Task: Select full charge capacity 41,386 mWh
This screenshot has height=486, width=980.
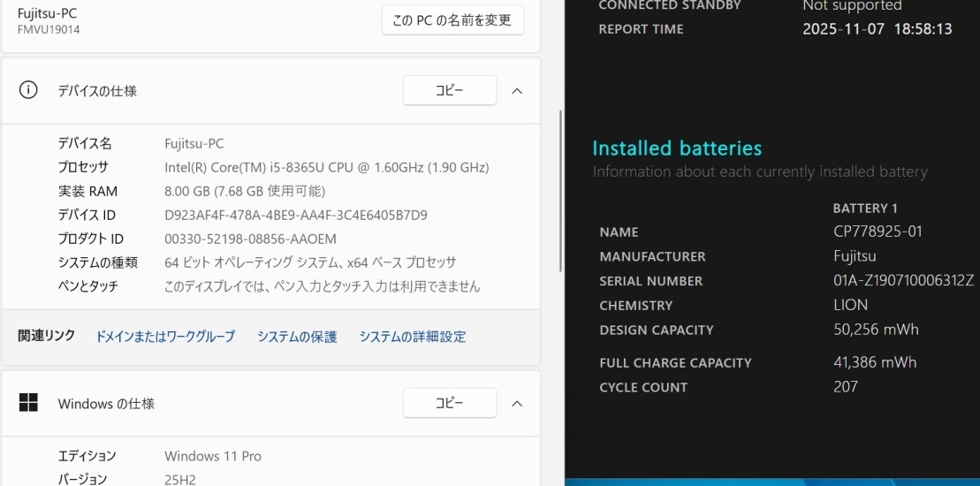Action: [x=875, y=362]
